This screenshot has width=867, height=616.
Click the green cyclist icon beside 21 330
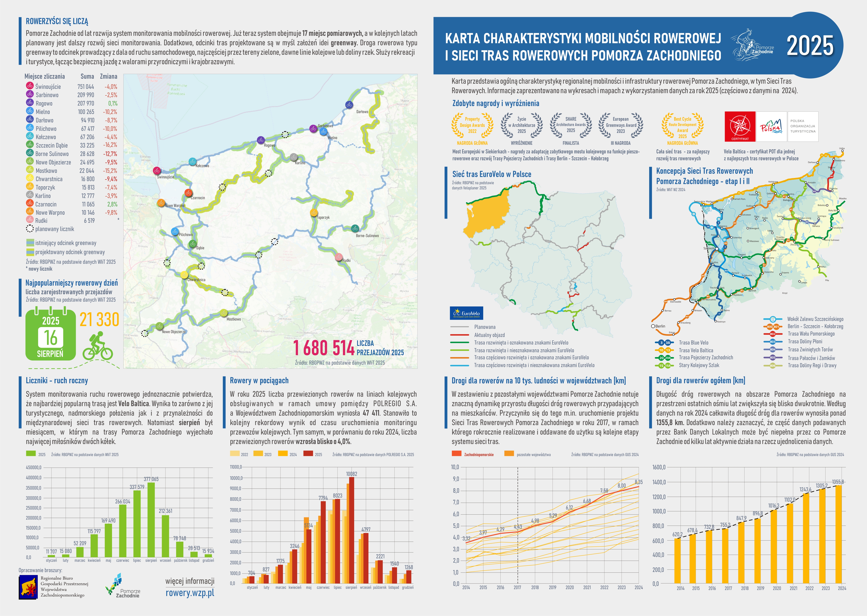tap(98, 346)
